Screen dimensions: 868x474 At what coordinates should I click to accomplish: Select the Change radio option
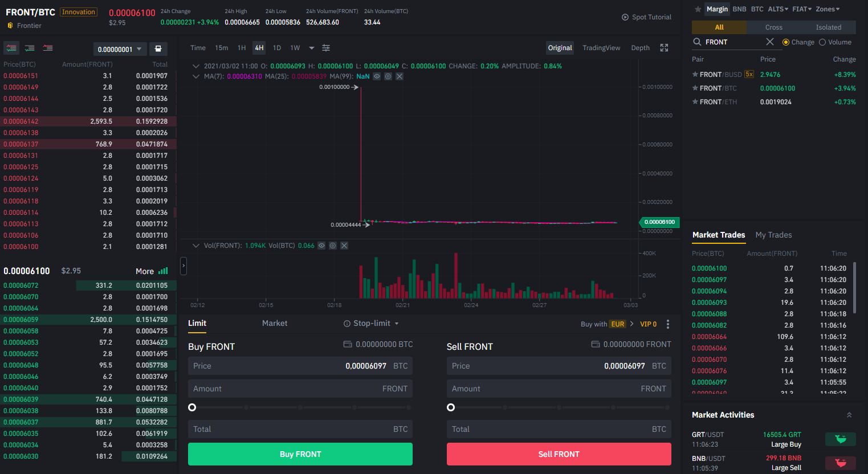click(x=786, y=42)
